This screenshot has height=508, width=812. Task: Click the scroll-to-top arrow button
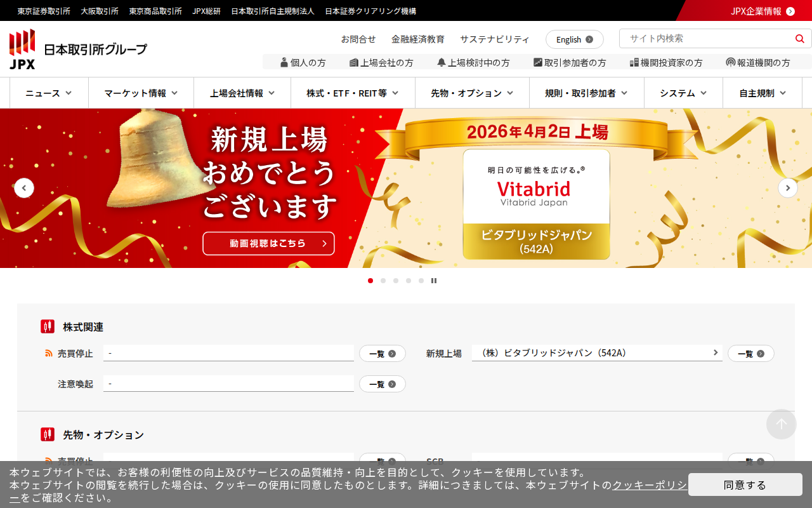pos(782,424)
